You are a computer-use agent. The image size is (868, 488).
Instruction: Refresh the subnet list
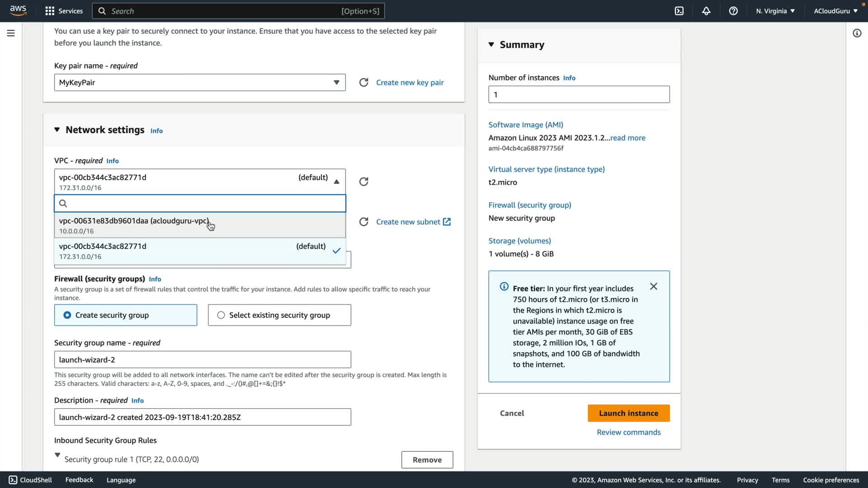(363, 222)
